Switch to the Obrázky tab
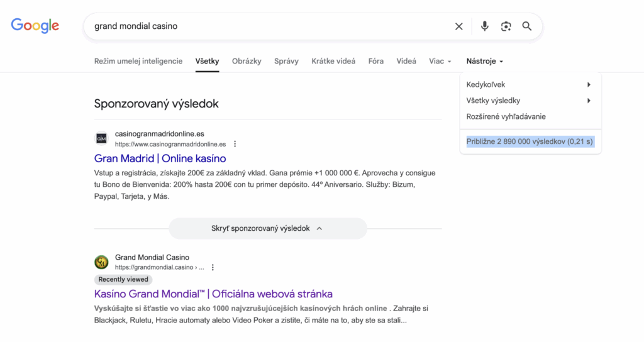The height and width of the screenshot is (342, 644). pos(247,61)
